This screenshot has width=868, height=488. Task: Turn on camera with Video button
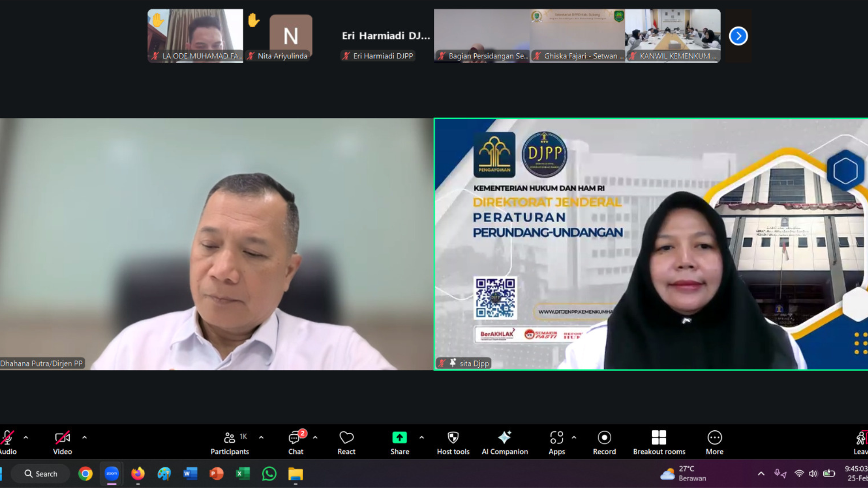[x=62, y=442]
